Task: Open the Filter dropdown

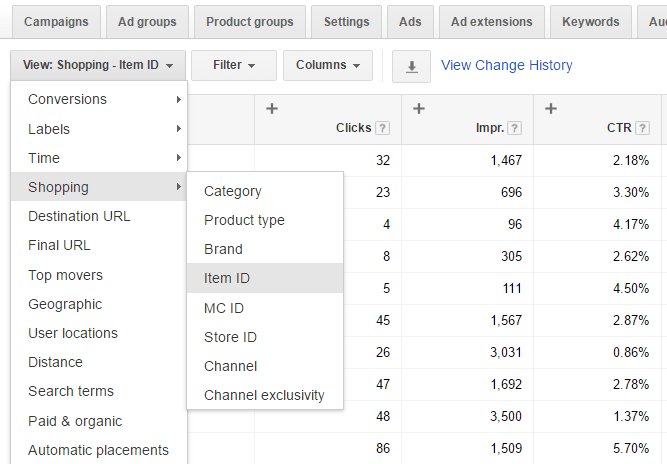Action: point(233,66)
